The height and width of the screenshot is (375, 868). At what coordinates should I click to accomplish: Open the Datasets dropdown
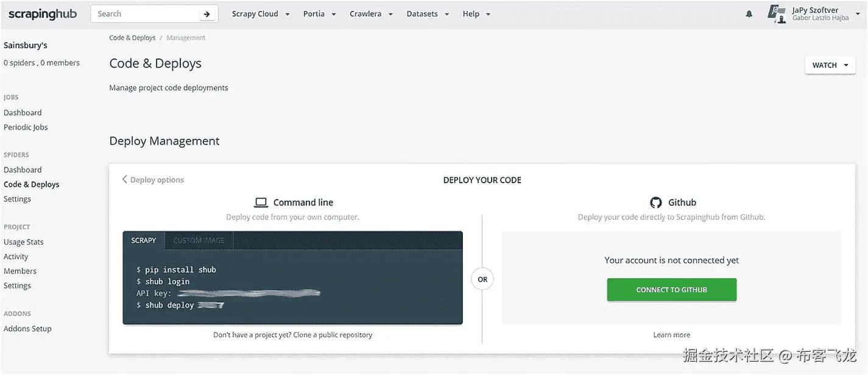click(x=428, y=14)
